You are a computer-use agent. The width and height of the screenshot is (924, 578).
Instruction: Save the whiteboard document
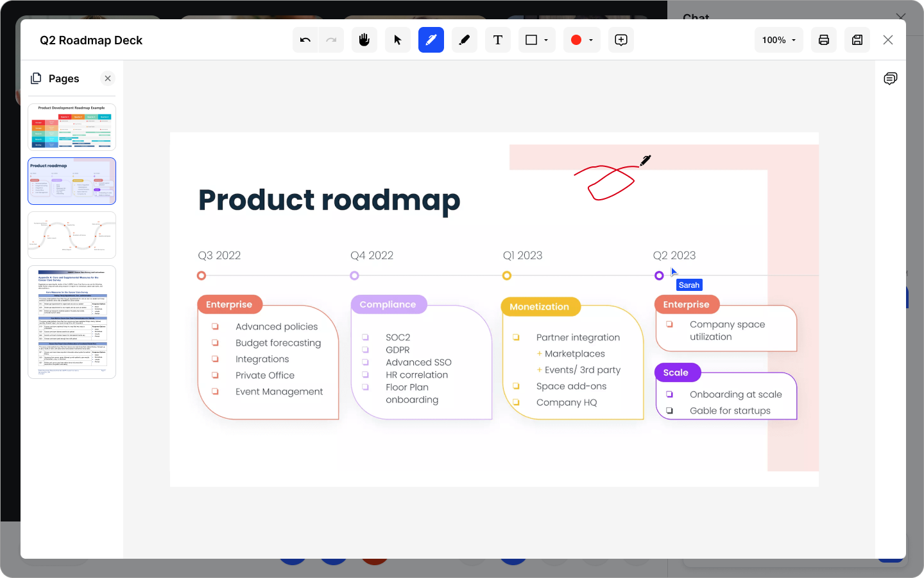coord(857,40)
